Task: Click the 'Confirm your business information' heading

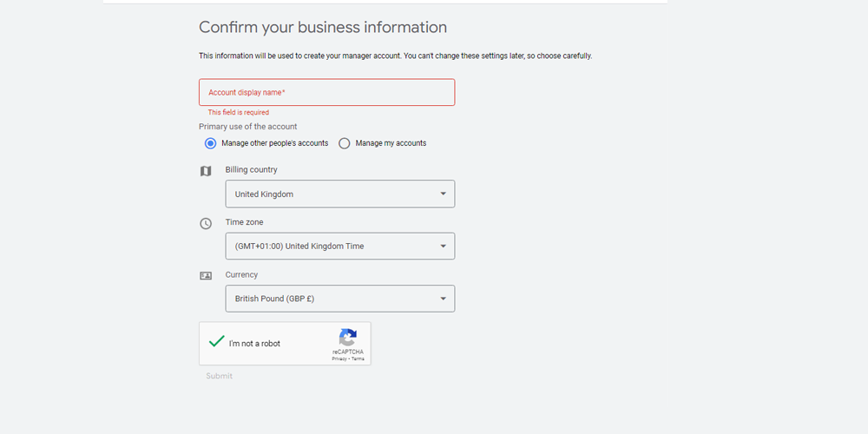Action: click(323, 27)
